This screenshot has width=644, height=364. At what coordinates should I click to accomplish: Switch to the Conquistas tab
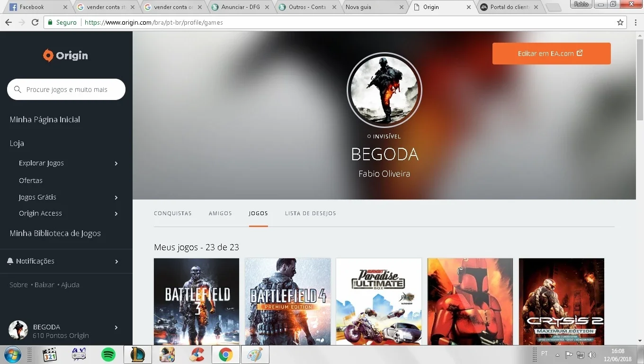click(173, 213)
